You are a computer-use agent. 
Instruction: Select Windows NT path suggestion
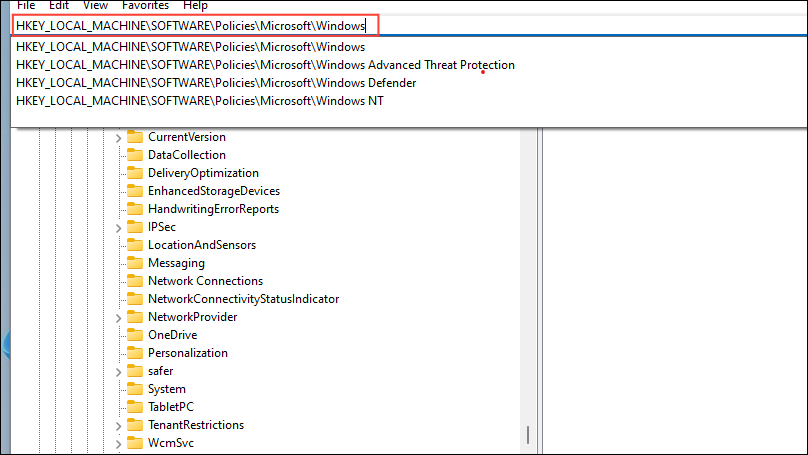200,101
